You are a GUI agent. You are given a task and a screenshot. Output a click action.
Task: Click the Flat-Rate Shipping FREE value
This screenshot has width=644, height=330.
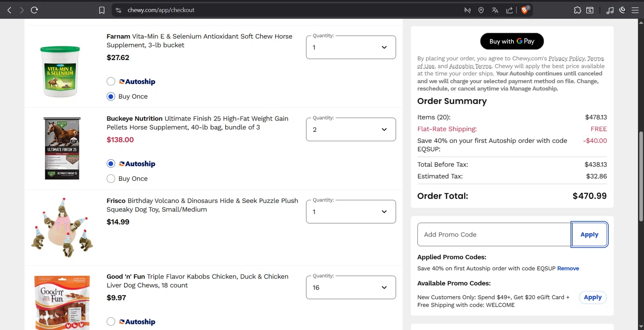coord(598,129)
